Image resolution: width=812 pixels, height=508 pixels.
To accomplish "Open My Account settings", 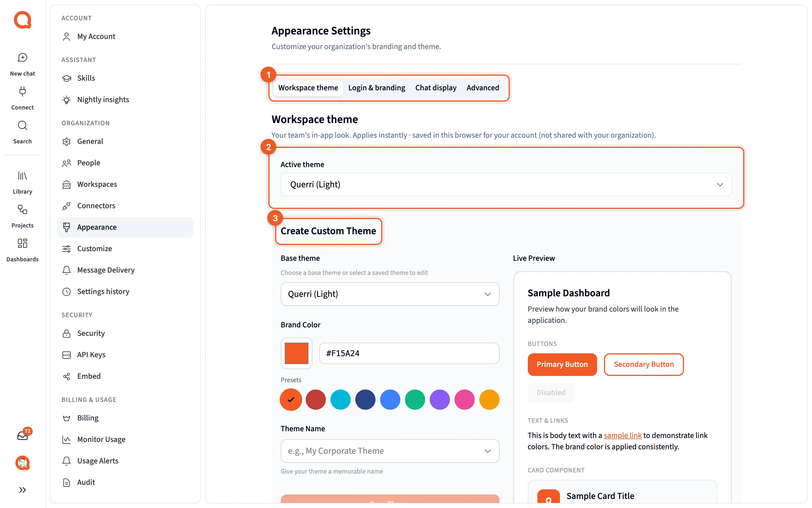I will (125, 36).
